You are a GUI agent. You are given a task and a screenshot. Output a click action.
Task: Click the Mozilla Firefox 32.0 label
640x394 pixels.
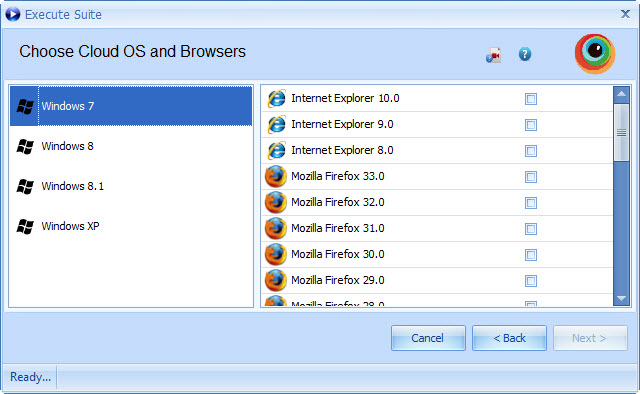(x=338, y=202)
